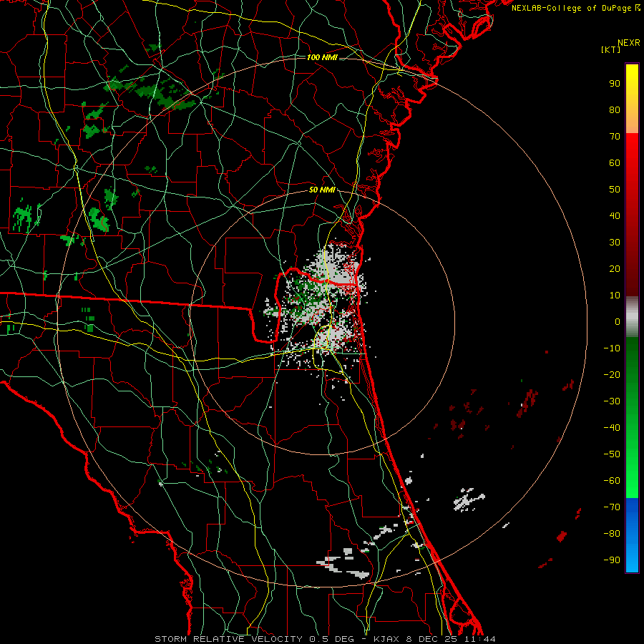Click the Storm Relative Velocity caption at the bottom
Image resolution: width=644 pixels, height=644 pixels.
click(325, 639)
